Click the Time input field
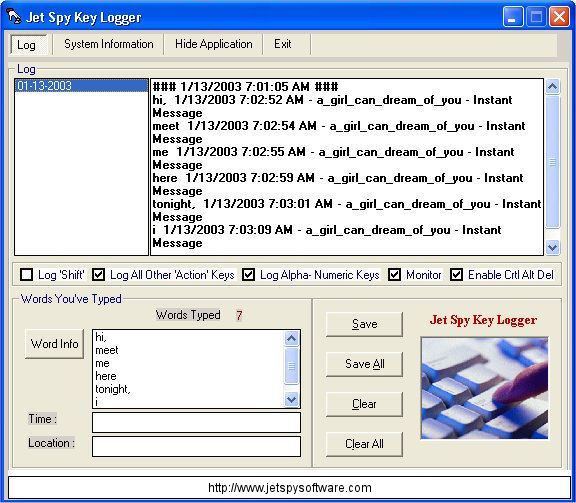Screen dimensions: 576x503 pos(196,423)
